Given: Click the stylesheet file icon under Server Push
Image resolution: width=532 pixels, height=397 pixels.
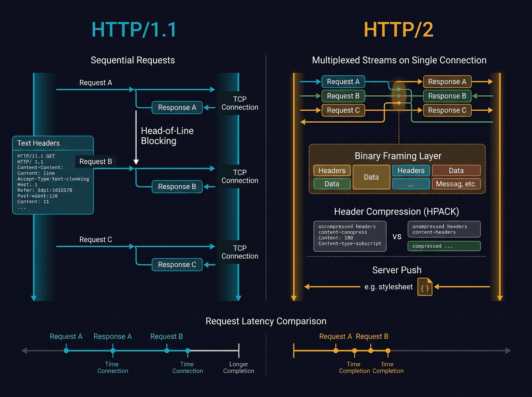Looking at the screenshot, I should point(424,287).
